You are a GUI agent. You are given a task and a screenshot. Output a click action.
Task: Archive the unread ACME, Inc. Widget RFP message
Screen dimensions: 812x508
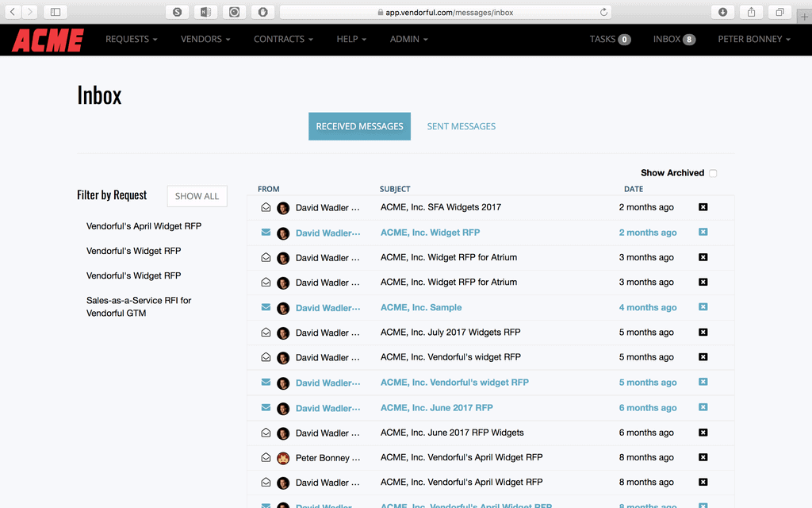click(x=703, y=233)
